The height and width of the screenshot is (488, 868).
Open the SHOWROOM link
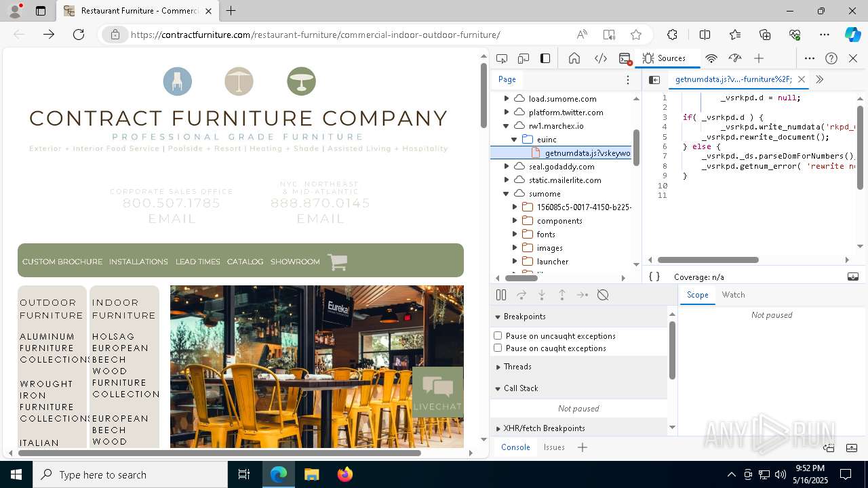coord(295,262)
